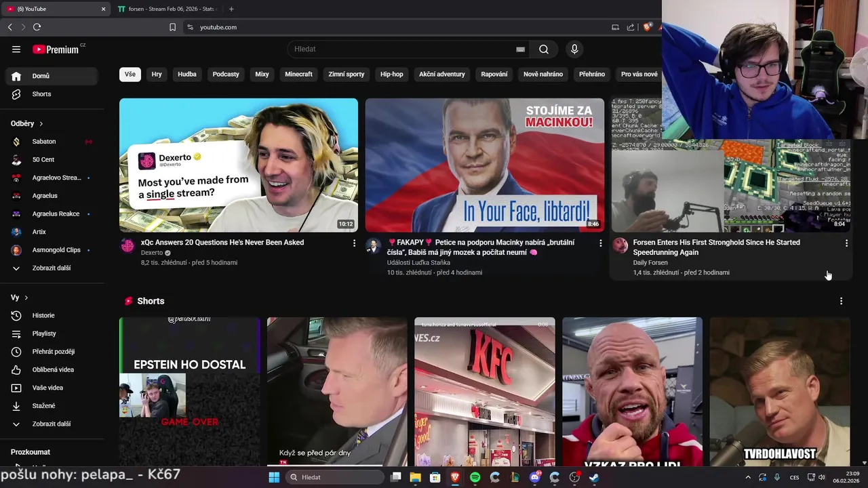Open File Explorer from taskbar
This screenshot has width=868, height=488.
click(x=415, y=477)
